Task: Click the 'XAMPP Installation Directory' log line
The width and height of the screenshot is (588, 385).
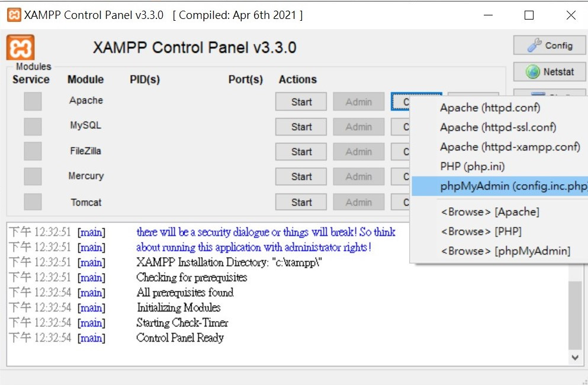Action: tap(229, 262)
